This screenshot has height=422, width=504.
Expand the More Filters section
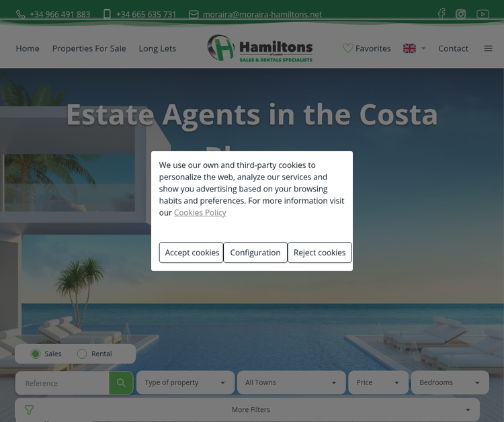coord(247,409)
